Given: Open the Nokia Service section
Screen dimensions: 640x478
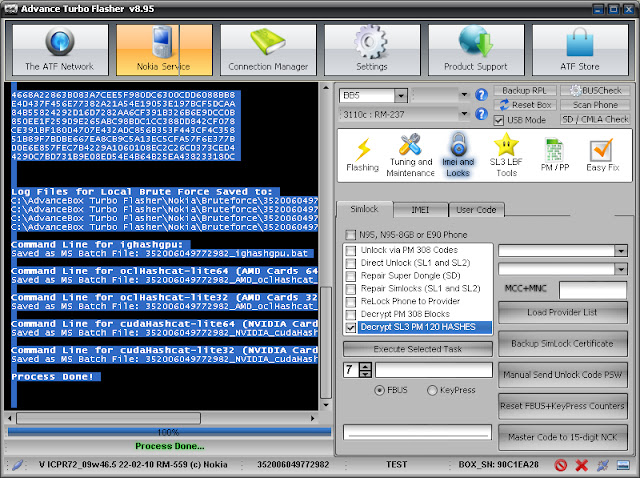Looking at the screenshot, I should [x=164, y=50].
